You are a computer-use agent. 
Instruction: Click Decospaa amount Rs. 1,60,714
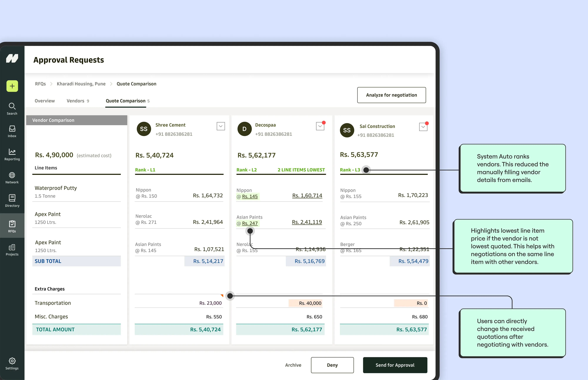coord(307,195)
